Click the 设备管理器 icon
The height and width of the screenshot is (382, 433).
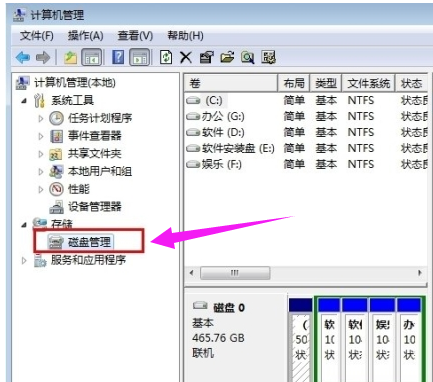click(57, 207)
